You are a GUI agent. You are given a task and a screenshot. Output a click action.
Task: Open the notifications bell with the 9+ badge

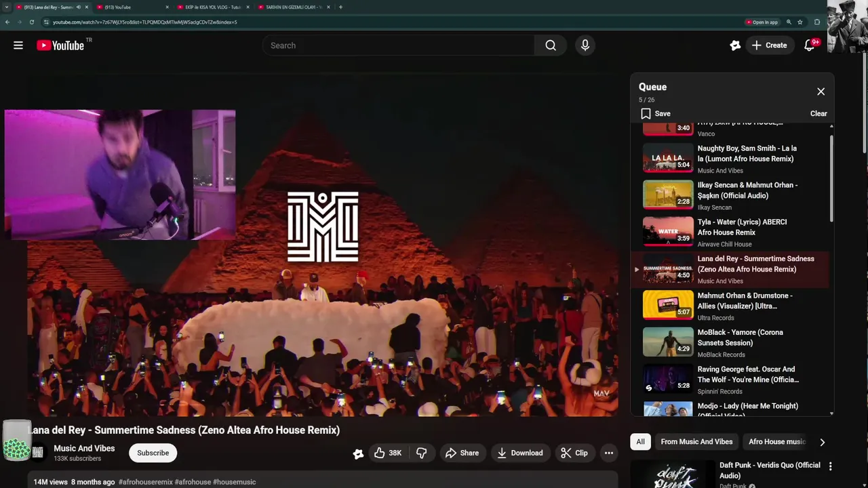809,45
